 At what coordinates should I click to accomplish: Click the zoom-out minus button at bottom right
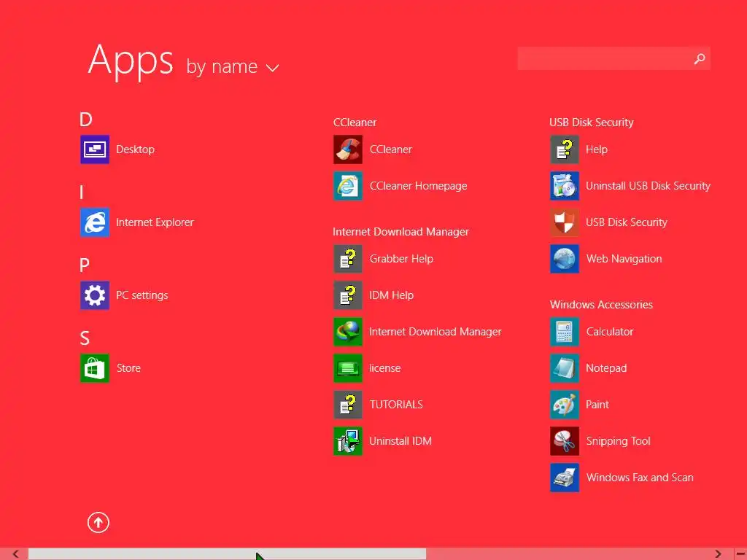click(741, 554)
